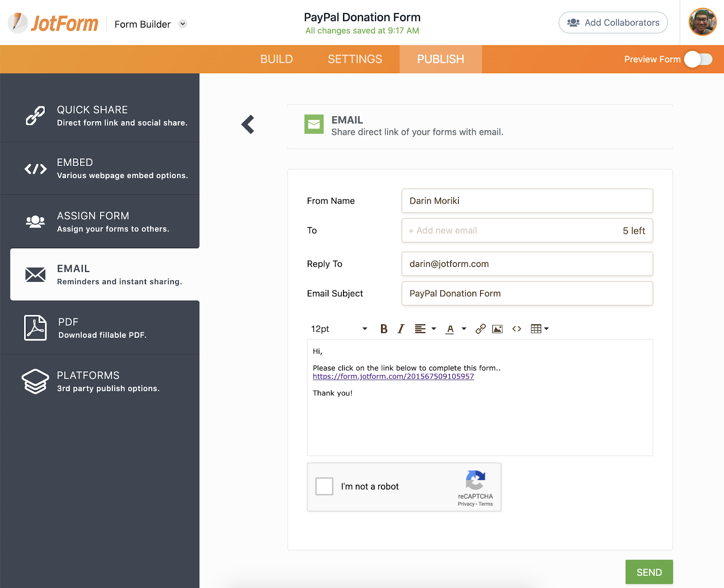724x588 pixels.
Task: Click the Bold formatting icon
Action: pos(384,329)
